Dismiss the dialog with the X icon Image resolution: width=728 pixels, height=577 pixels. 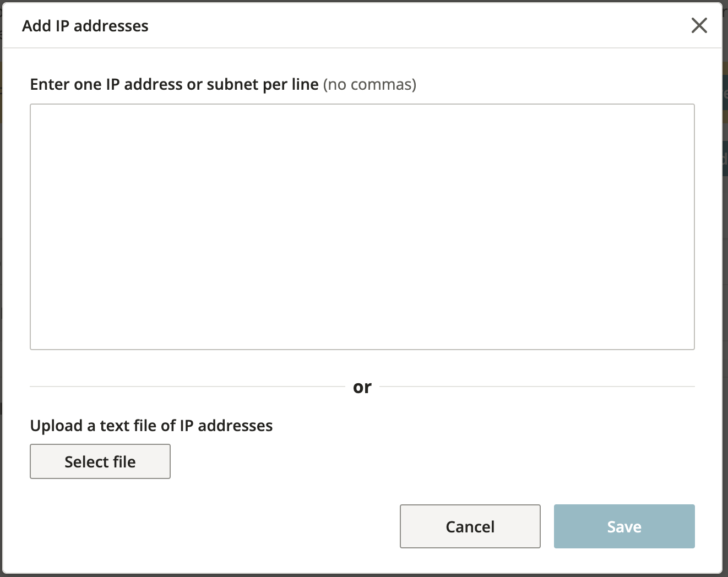pyautogui.click(x=699, y=25)
